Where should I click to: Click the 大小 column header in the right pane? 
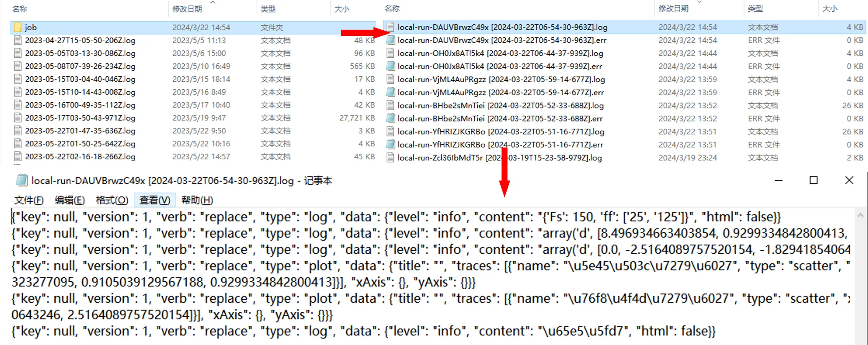[830, 9]
